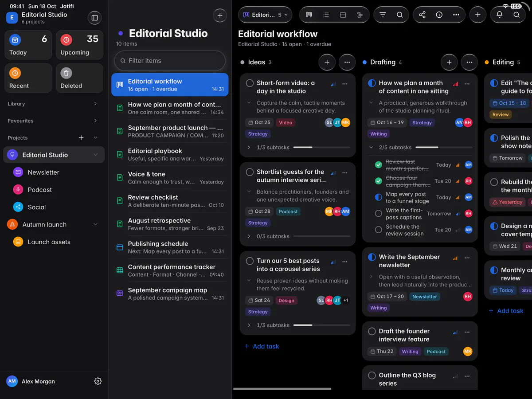Click the Oct 28 date chip
Screen dimensions: 532x399
point(259,211)
